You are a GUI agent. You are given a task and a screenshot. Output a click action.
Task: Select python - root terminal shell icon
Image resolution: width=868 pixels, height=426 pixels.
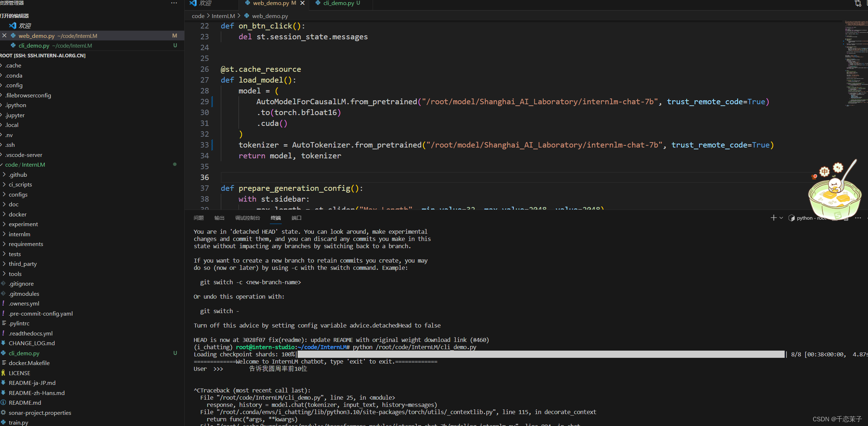point(792,218)
